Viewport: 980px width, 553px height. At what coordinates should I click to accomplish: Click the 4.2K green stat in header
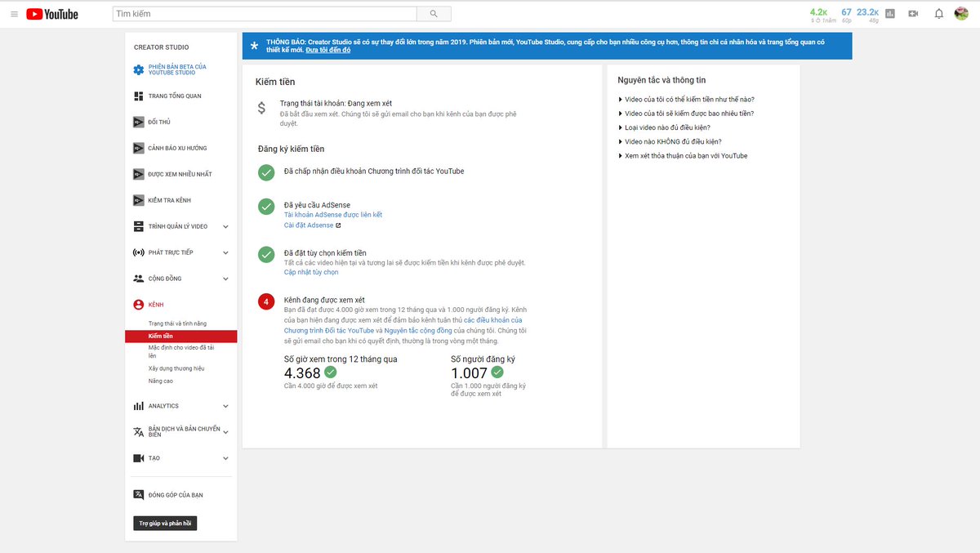[818, 12]
